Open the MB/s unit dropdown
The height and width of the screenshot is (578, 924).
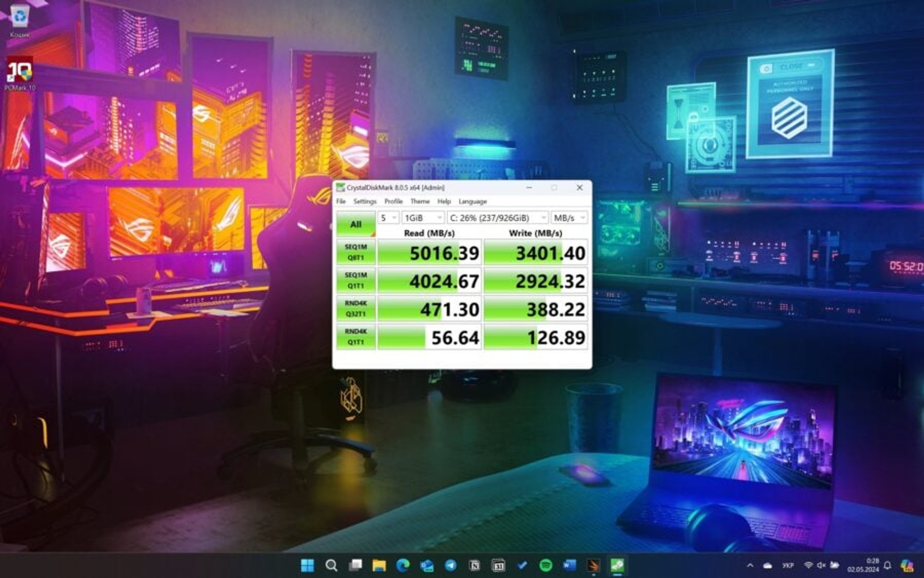pyautogui.click(x=569, y=218)
